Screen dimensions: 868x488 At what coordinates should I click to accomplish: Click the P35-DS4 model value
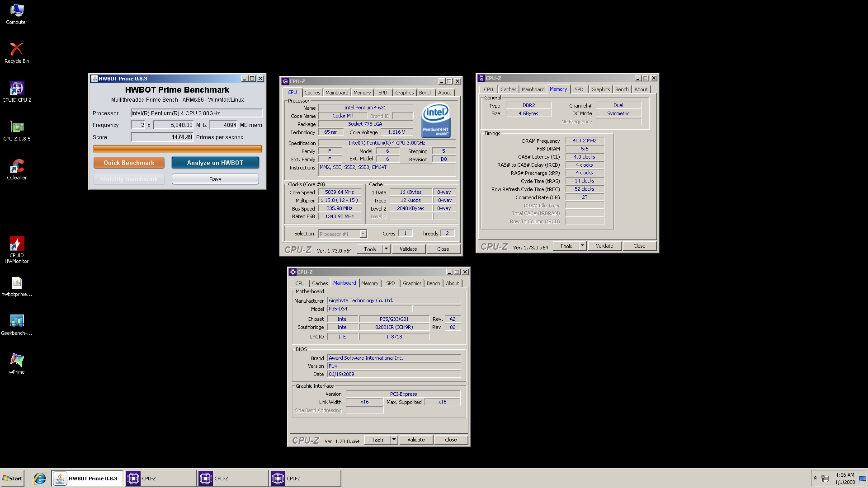tap(370, 309)
